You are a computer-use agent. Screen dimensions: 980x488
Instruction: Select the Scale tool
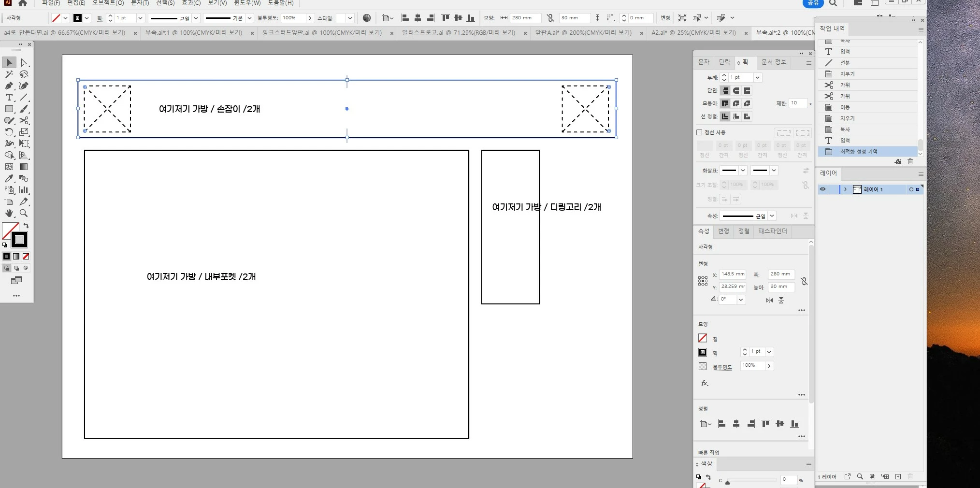24,132
